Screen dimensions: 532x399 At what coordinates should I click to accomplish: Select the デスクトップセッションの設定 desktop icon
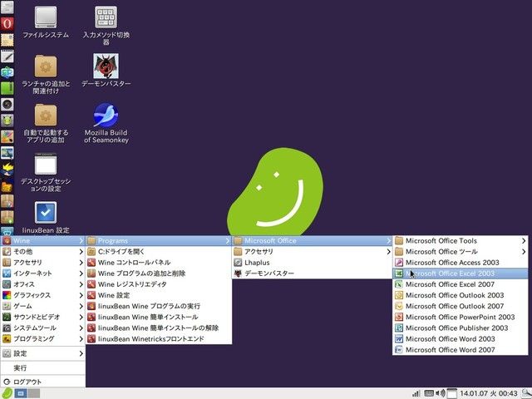tap(46, 172)
